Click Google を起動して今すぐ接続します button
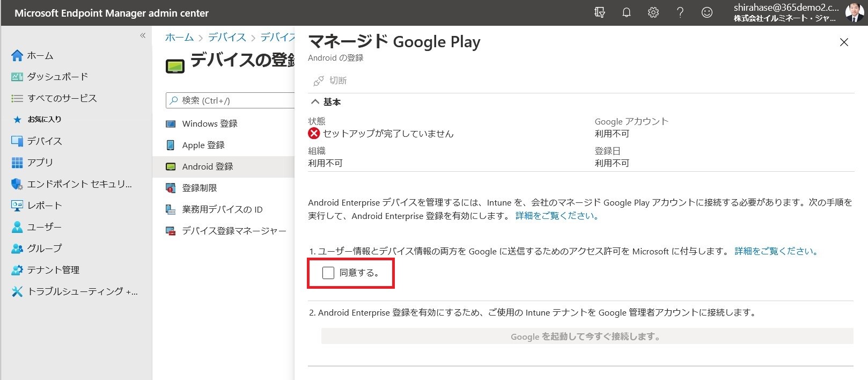This screenshot has height=380, width=868. coord(587,336)
